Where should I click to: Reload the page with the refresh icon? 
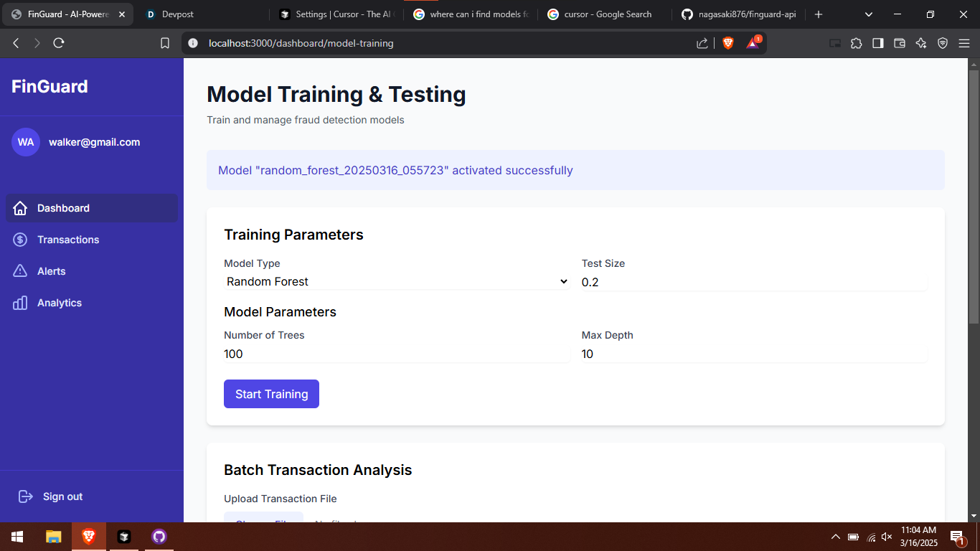59,43
